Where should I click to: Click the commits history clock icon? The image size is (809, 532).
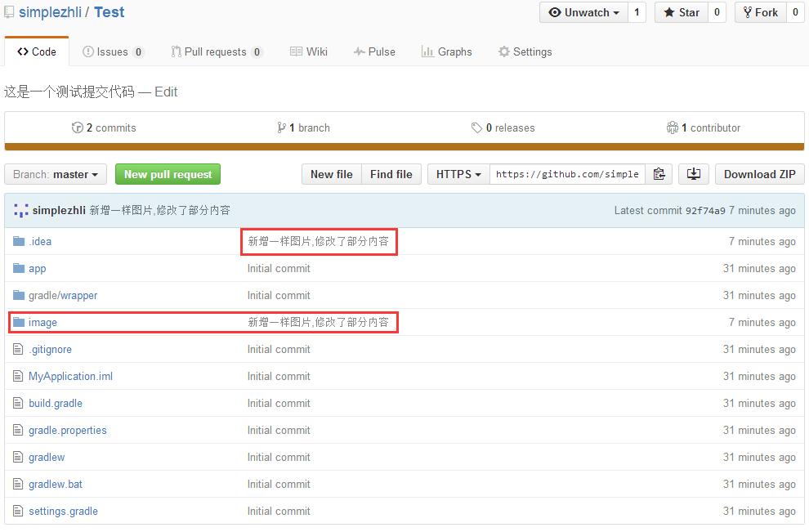78,127
